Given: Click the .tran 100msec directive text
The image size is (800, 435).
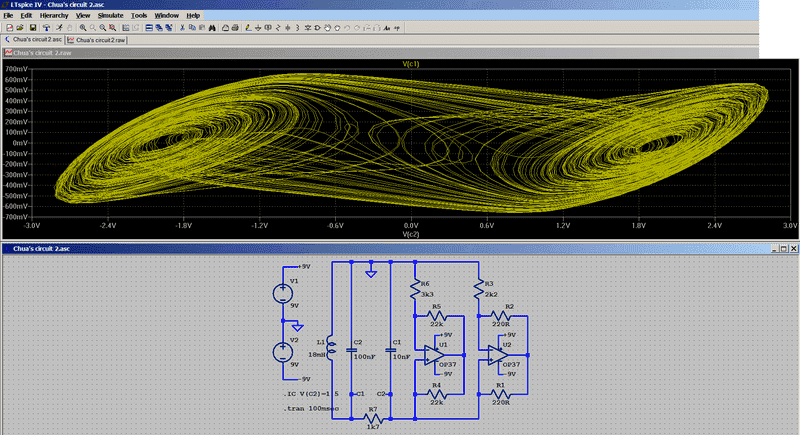Looking at the screenshot, I should [309, 409].
